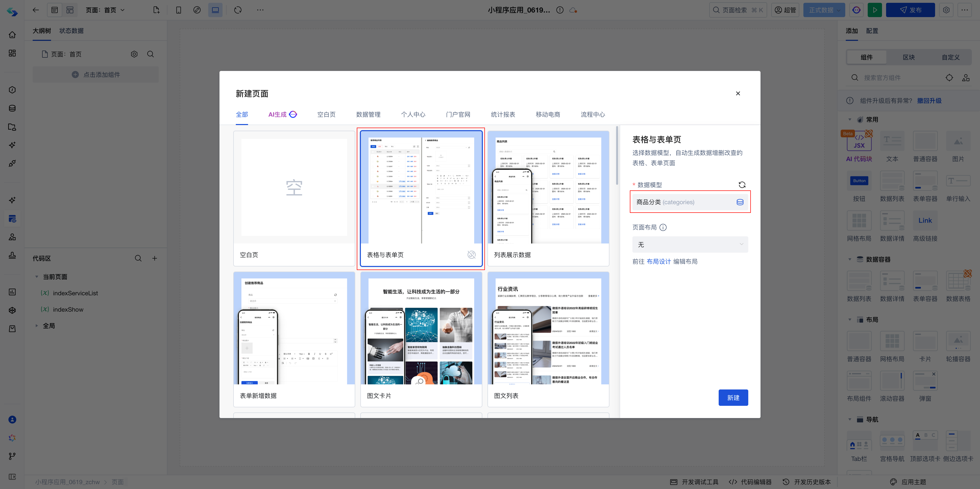Switch to the 流程中心 tab
980x489 pixels.
(x=593, y=115)
